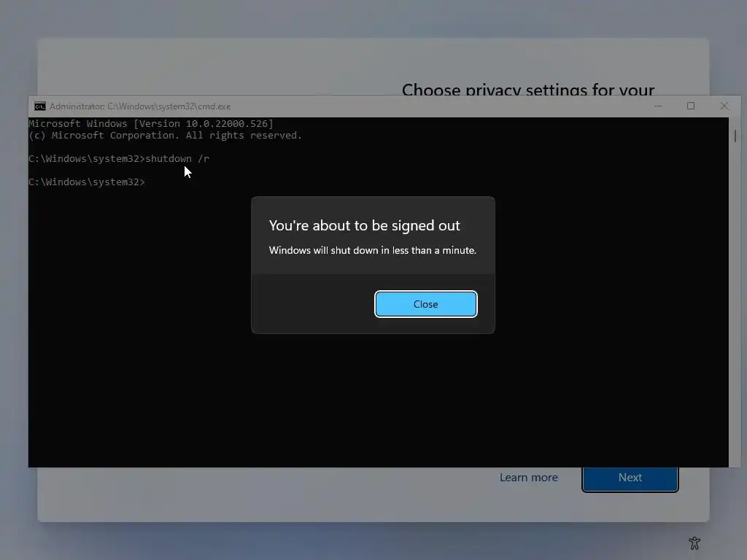The width and height of the screenshot is (747, 560).
Task: Click the empty C:\Windows\system32> prompt line
Action: (87, 182)
